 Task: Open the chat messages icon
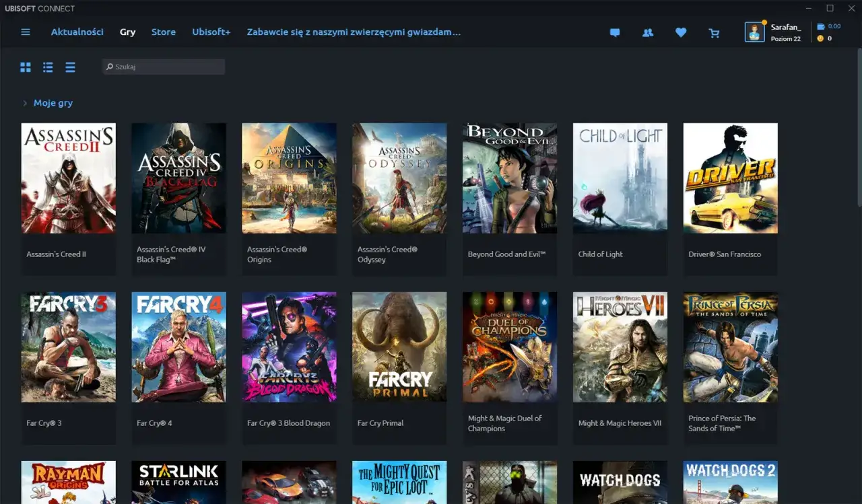pos(615,32)
